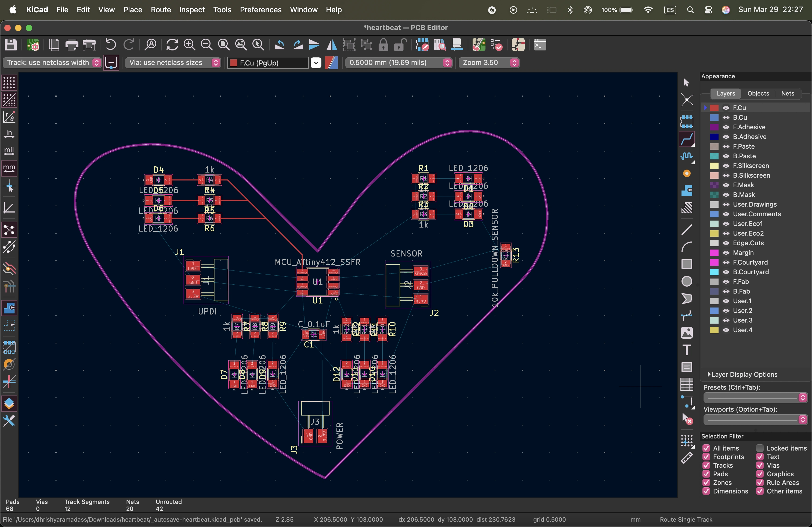Click the F.Silkscreen color swatch
The width and height of the screenshot is (812, 527).
714,166
